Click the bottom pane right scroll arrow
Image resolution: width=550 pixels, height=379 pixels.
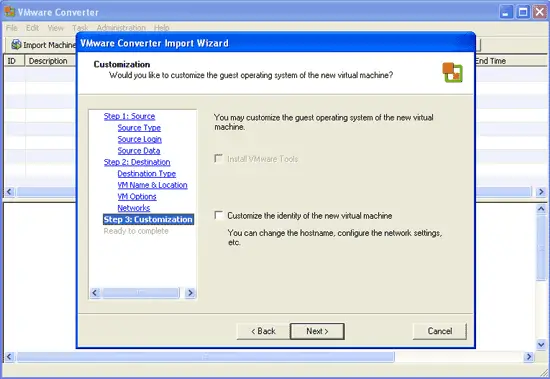point(529,357)
